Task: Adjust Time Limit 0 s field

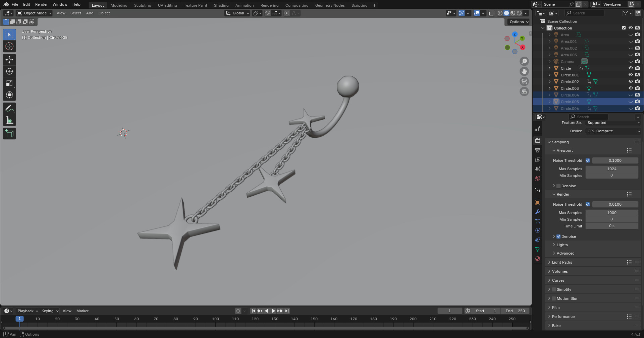Action: (x=612, y=226)
